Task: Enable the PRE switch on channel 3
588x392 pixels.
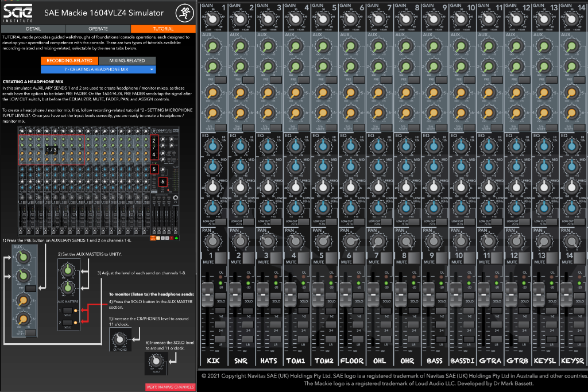Action: click(275, 79)
